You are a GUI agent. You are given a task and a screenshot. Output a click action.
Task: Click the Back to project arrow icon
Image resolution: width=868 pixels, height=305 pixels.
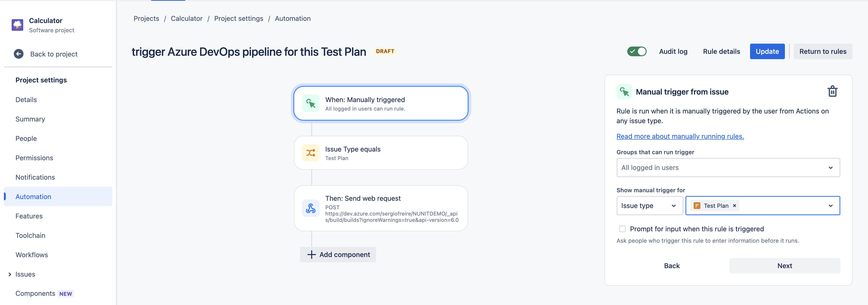19,54
